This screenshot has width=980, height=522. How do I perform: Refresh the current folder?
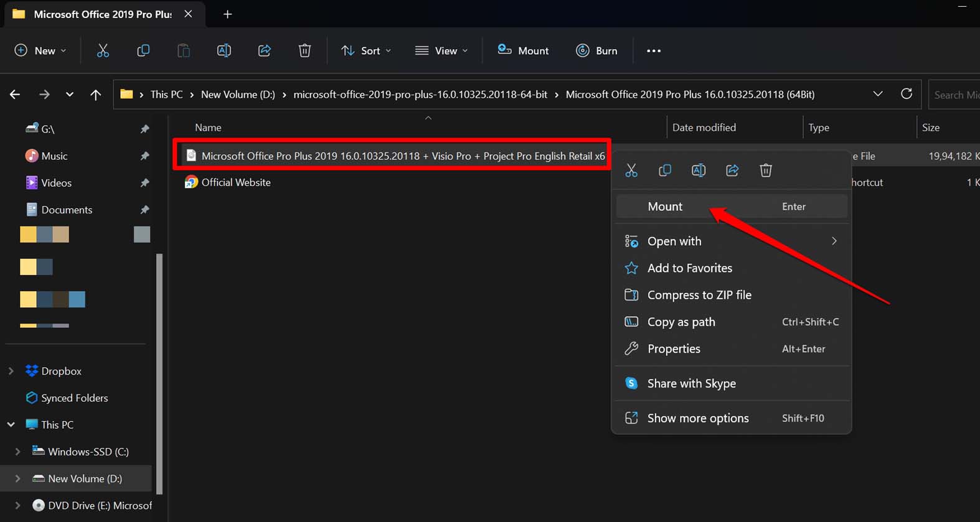point(907,94)
